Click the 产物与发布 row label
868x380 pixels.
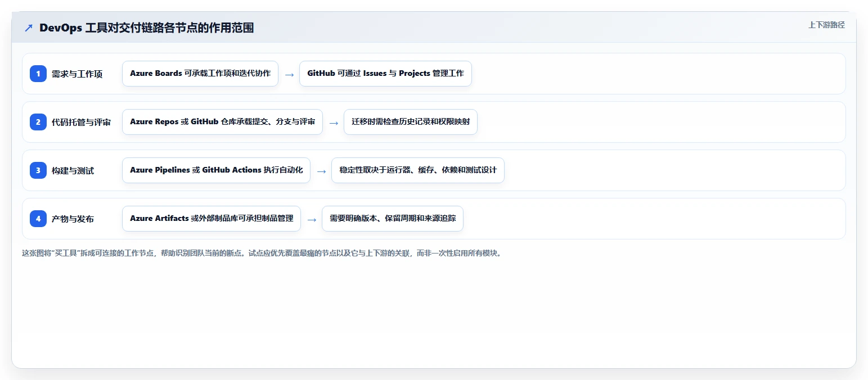pos(73,219)
